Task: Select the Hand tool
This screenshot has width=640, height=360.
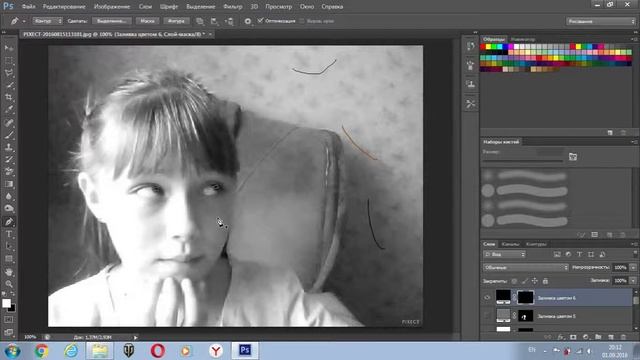Action: pos(9,272)
